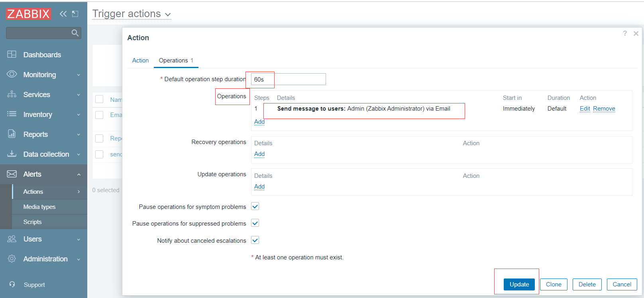Viewport: 644px width, 298px height.
Task: Add an update operation
Action: click(259, 187)
